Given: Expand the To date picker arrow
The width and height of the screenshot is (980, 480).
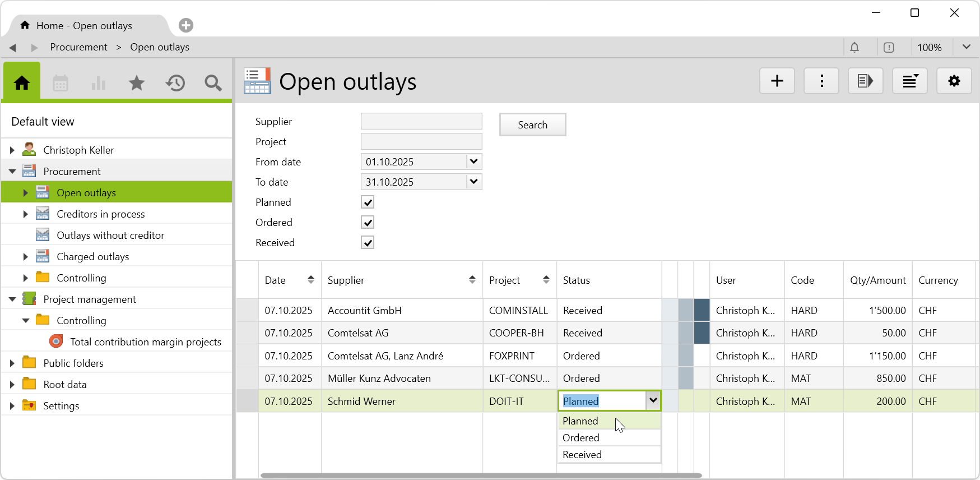Looking at the screenshot, I should coord(474,182).
